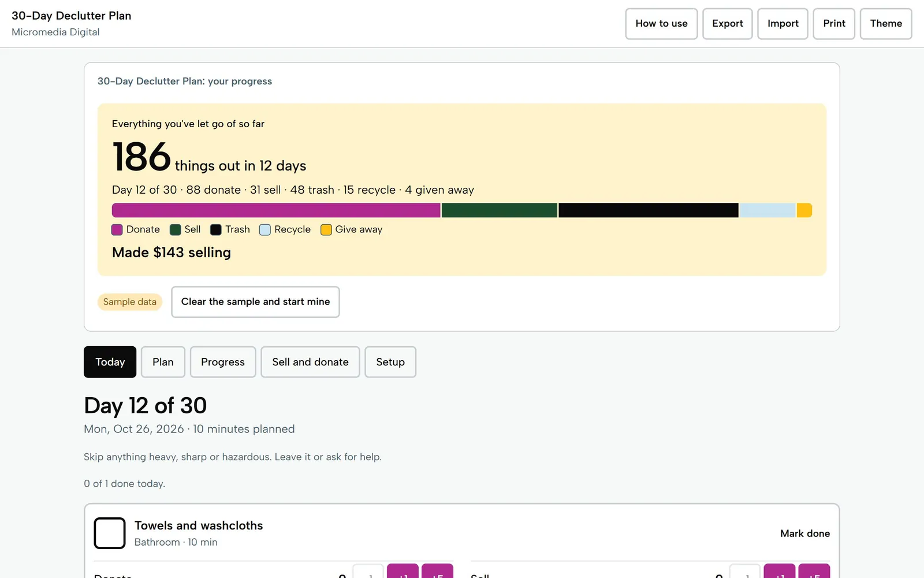Viewport: 924px width, 578px height.
Task: Open the Theme options
Action: (x=886, y=24)
